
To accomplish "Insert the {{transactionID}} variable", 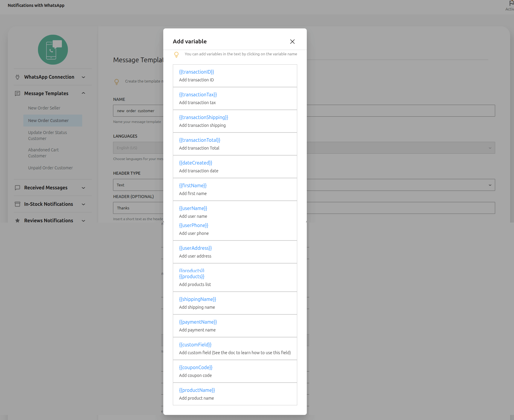I will [x=196, y=72].
